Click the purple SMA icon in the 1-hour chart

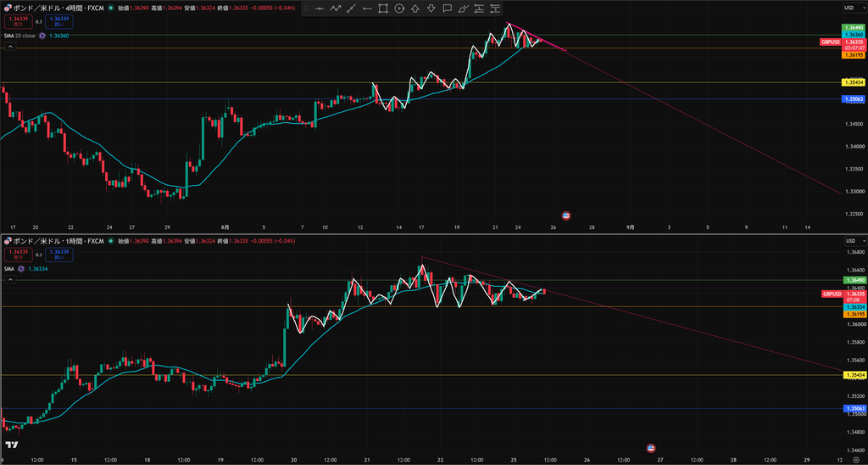pos(21,268)
